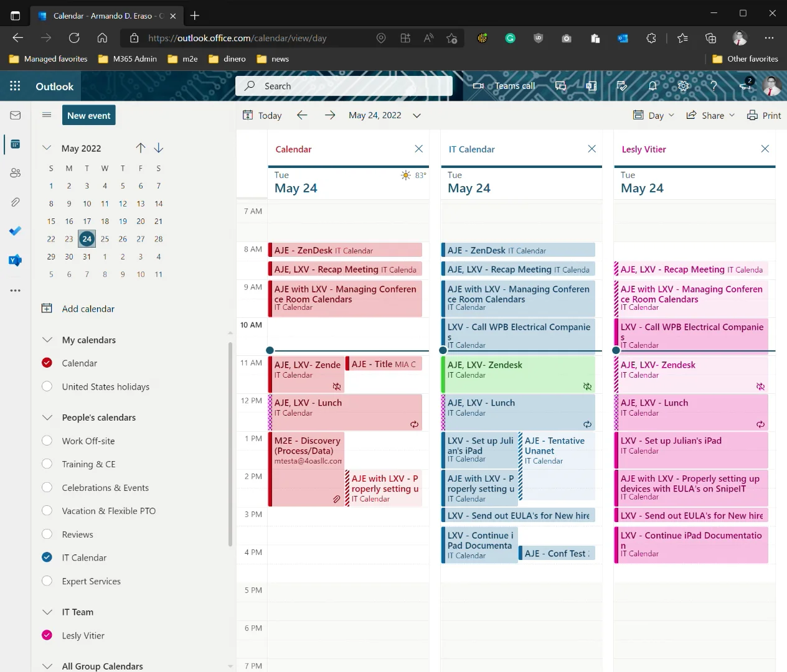Enable Vacation & Flexible PTO calendar

pos(47,511)
